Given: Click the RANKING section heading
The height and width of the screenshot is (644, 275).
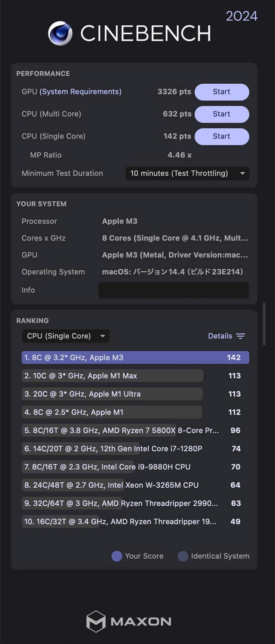Looking at the screenshot, I should 32,321.
